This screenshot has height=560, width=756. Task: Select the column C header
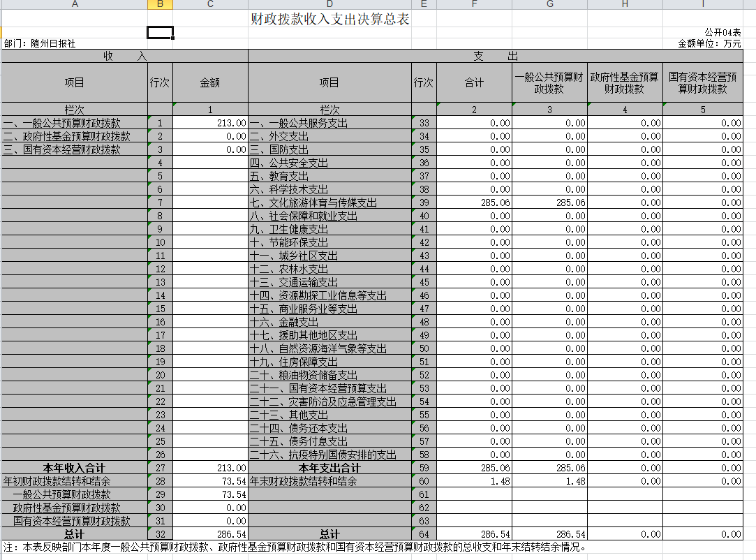click(210, 5)
